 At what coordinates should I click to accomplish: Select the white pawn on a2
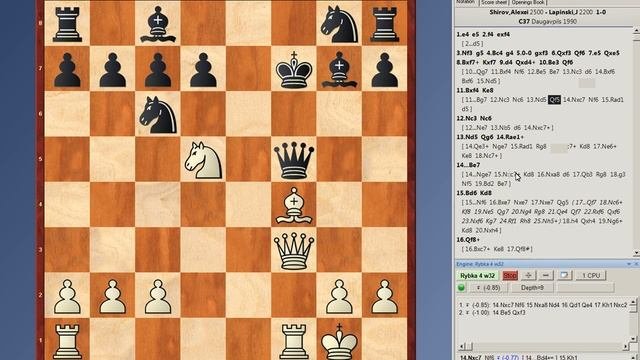[x=67, y=296]
